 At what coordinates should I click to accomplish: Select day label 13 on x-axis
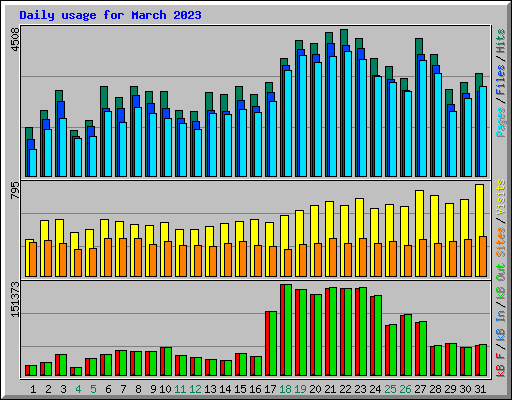coord(210,389)
